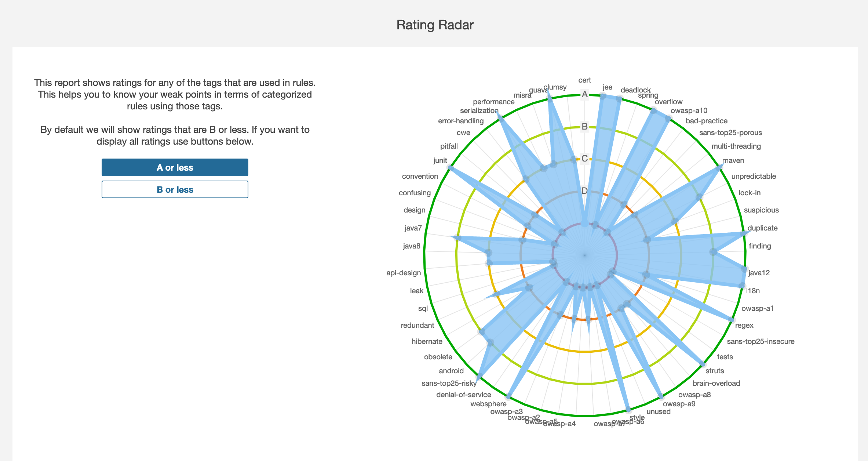This screenshot has height=461, width=868.
Task: Click the 'misra' axis label
Action: [522, 95]
